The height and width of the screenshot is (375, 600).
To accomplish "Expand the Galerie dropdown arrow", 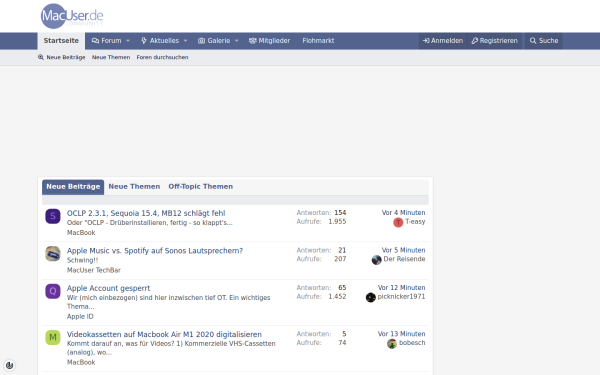I will [x=236, y=41].
